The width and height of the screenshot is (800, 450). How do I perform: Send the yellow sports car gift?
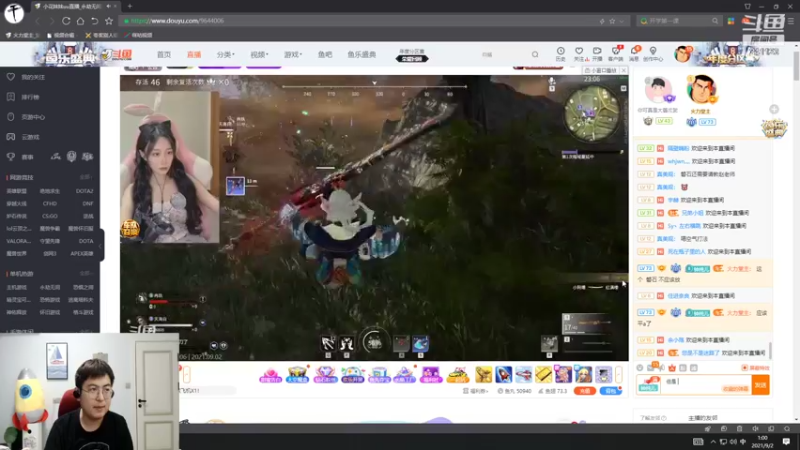[x=458, y=374]
